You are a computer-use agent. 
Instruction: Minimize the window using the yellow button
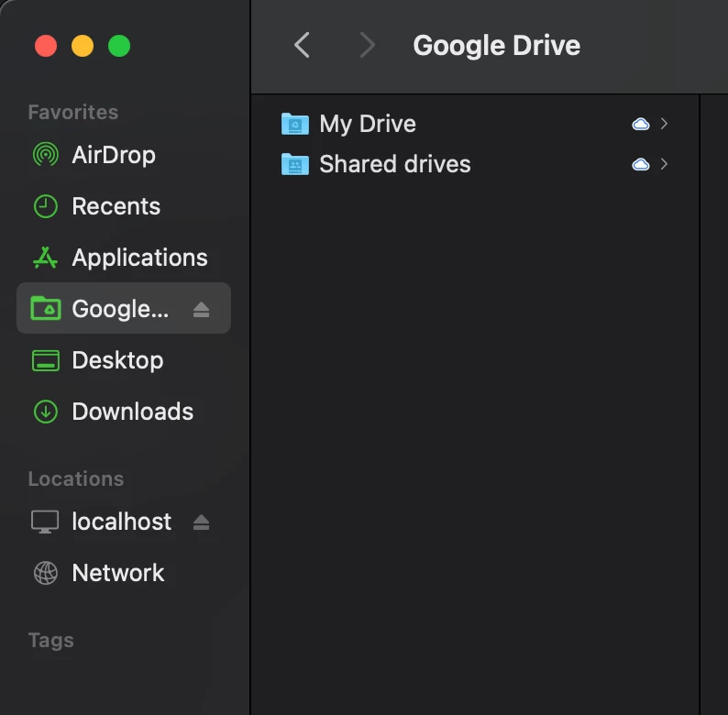[83, 46]
